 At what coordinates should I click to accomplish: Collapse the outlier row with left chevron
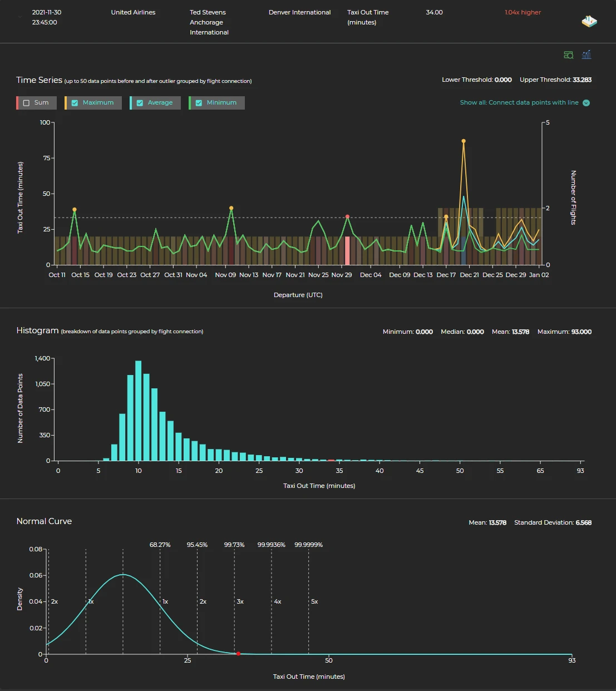pyautogui.click(x=20, y=17)
